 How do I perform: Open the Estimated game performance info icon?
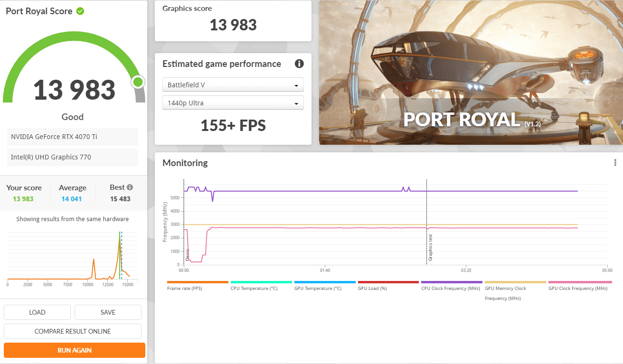[x=299, y=64]
